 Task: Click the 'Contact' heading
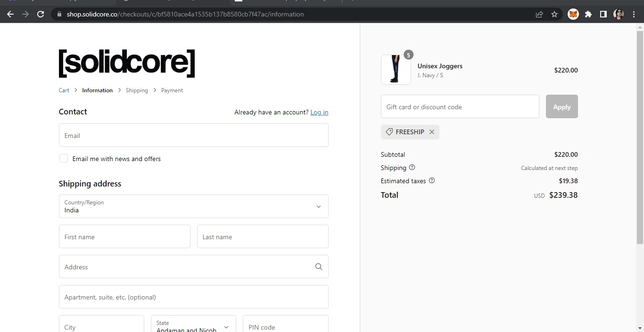[x=73, y=112]
